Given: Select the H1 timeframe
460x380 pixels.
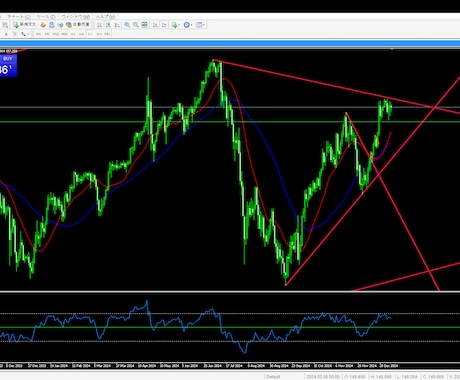Looking at the screenshot, I should 73,34.
